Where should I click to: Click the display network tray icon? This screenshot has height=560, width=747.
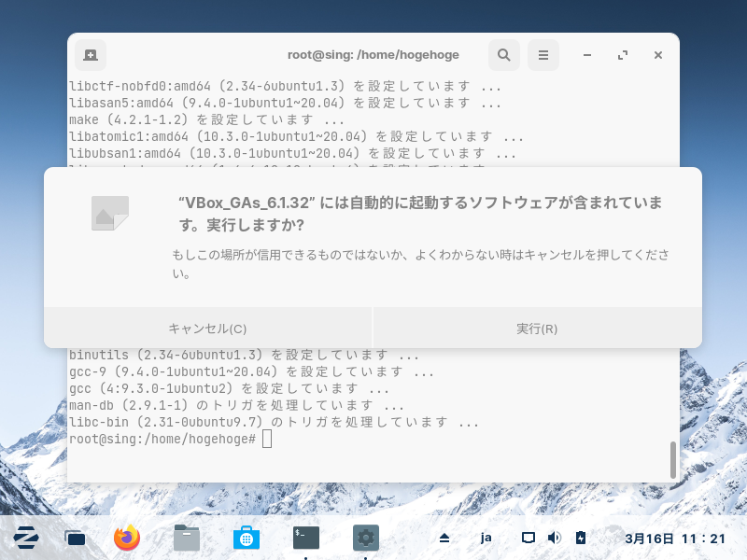[528, 539]
